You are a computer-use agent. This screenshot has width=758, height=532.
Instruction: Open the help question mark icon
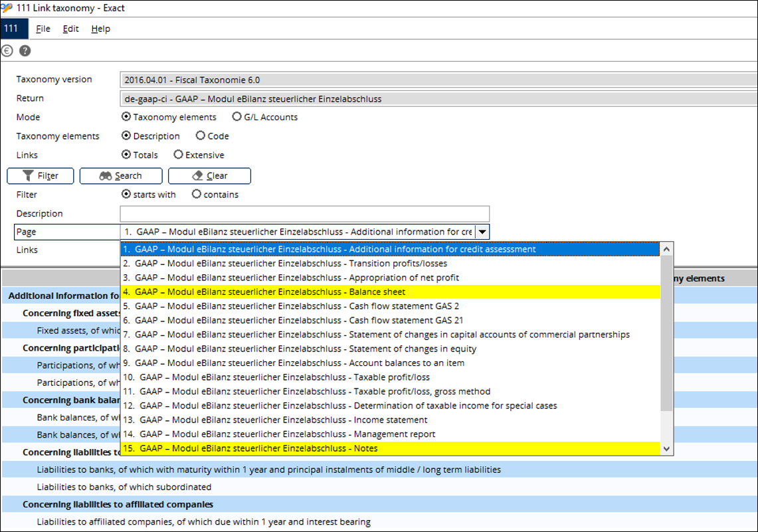pos(25,50)
